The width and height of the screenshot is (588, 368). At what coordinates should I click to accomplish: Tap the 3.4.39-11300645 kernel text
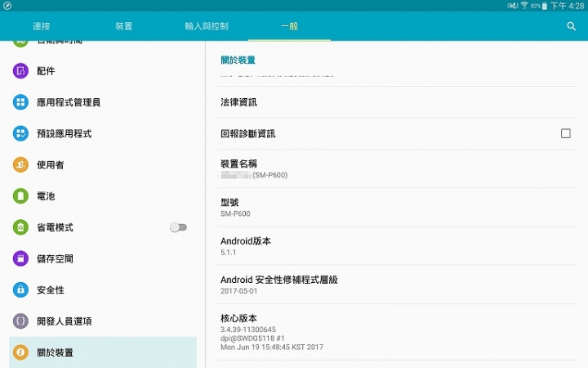(x=248, y=330)
